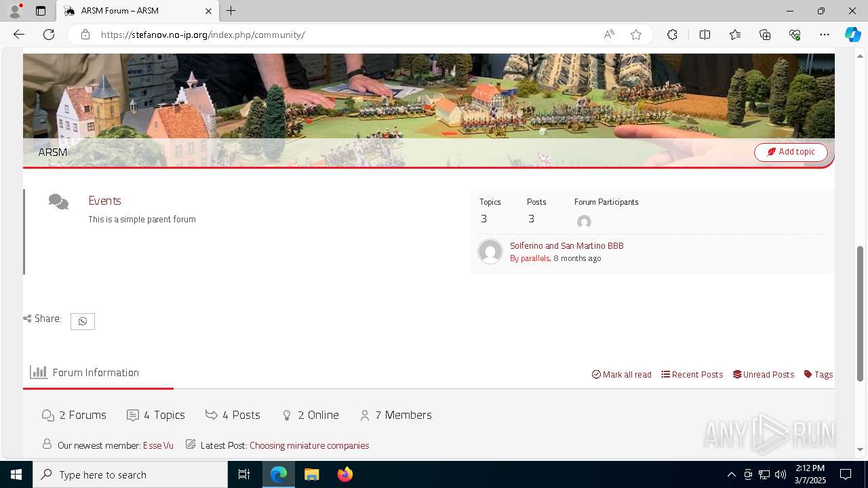The image size is (868, 488).
Task: Click the scrollbar down arrow
Action: click(x=861, y=449)
